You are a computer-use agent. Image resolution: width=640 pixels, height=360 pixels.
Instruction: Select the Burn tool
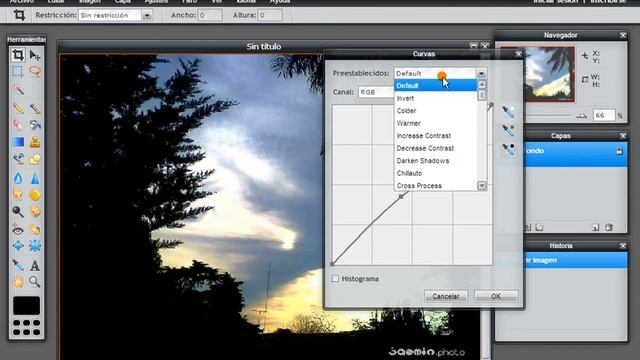coord(35,211)
